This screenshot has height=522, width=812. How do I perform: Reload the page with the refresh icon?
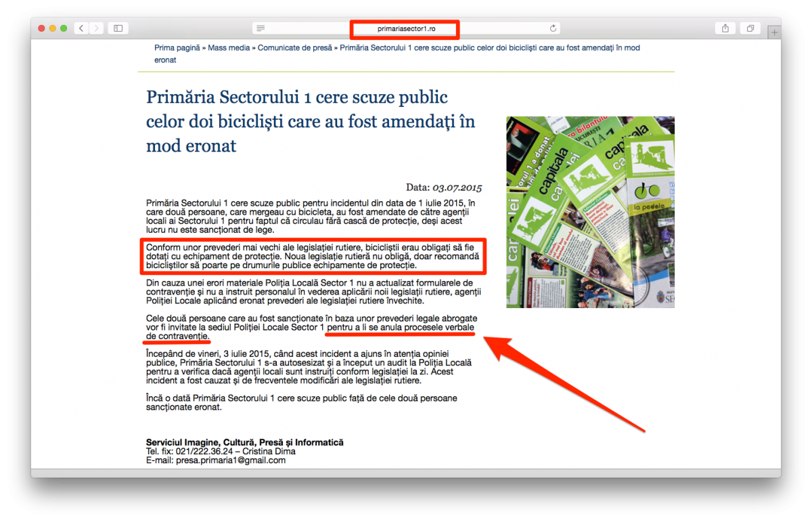(553, 28)
